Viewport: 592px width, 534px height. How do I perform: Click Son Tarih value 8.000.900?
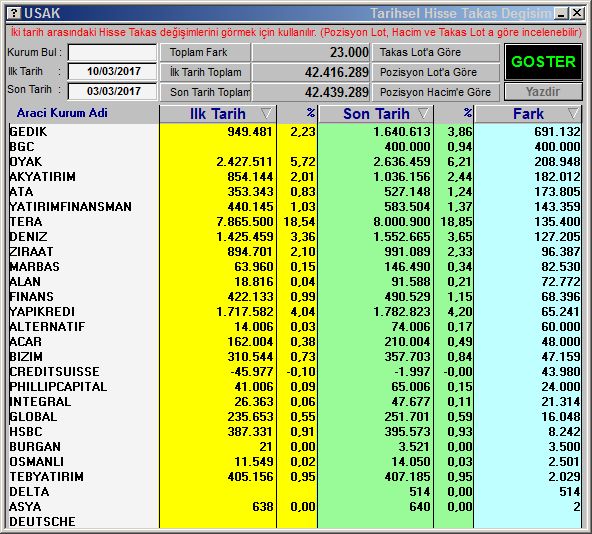tap(402, 222)
